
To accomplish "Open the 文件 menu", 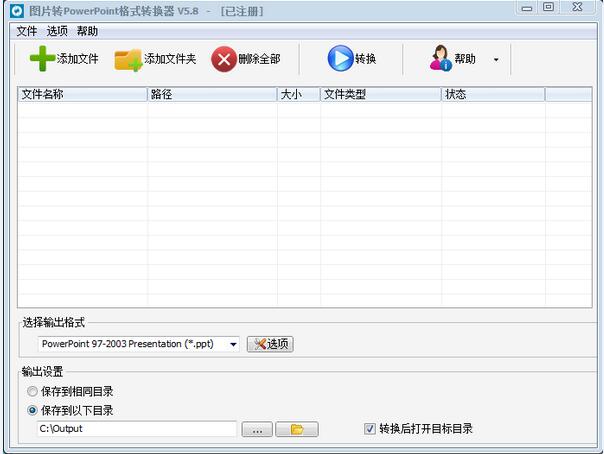I will tap(27, 31).
